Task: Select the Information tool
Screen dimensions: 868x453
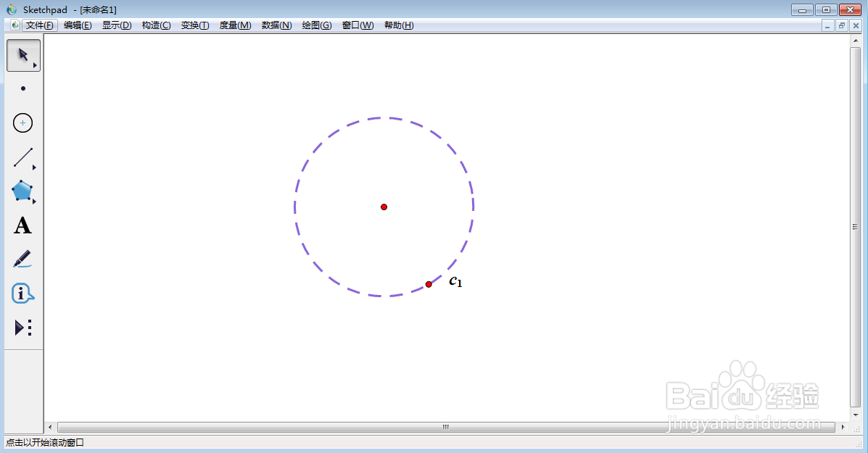Action: pyautogui.click(x=22, y=293)
